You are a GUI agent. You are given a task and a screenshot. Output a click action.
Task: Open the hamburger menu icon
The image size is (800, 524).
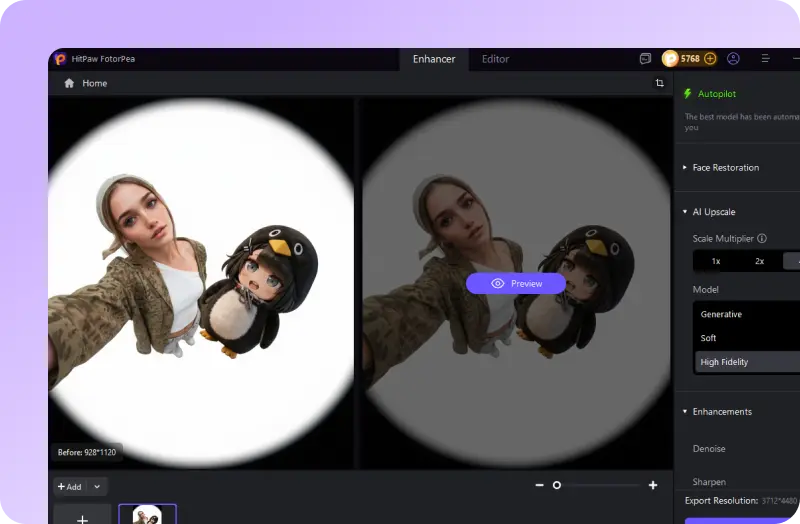coord(765,59)
